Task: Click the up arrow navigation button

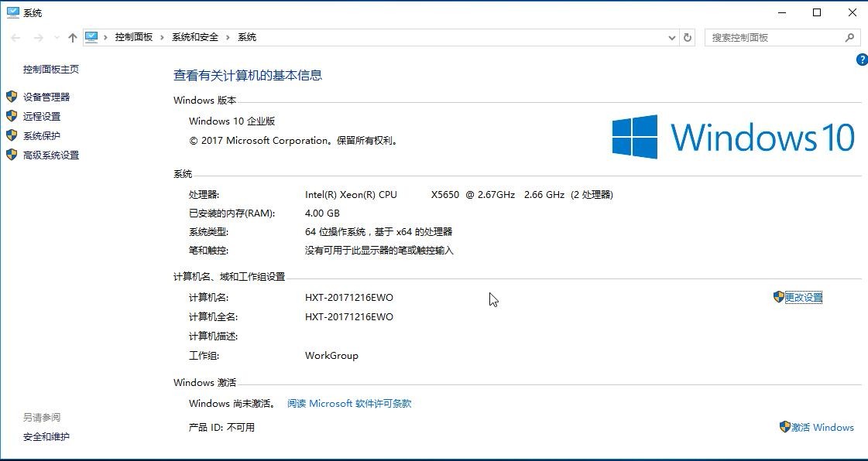Action: (73, 37)
